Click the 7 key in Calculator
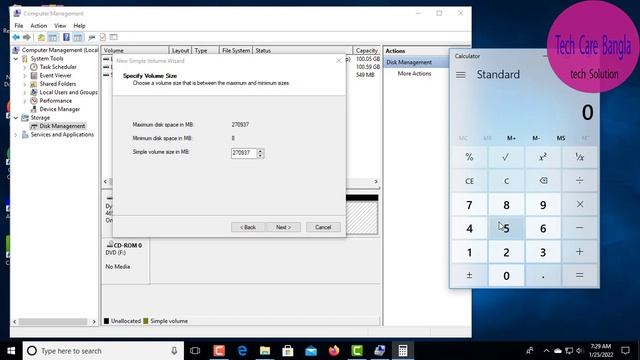 (469, 204)
